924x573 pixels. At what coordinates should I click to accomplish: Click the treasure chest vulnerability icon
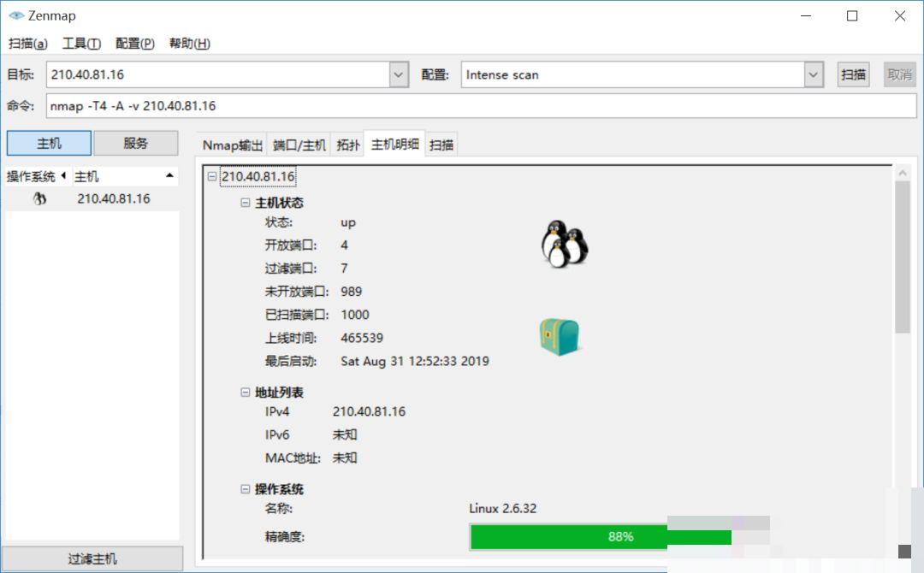coord(560,337)
